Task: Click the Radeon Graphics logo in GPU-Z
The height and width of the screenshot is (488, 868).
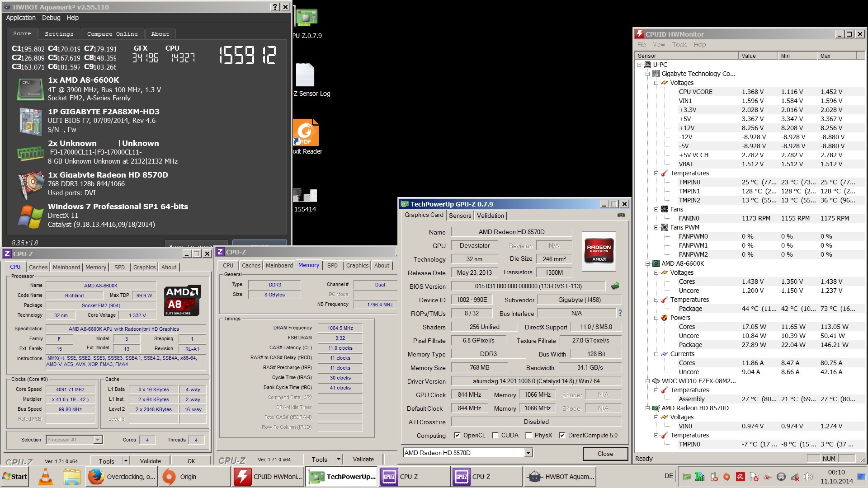Action: pos(599,251)
